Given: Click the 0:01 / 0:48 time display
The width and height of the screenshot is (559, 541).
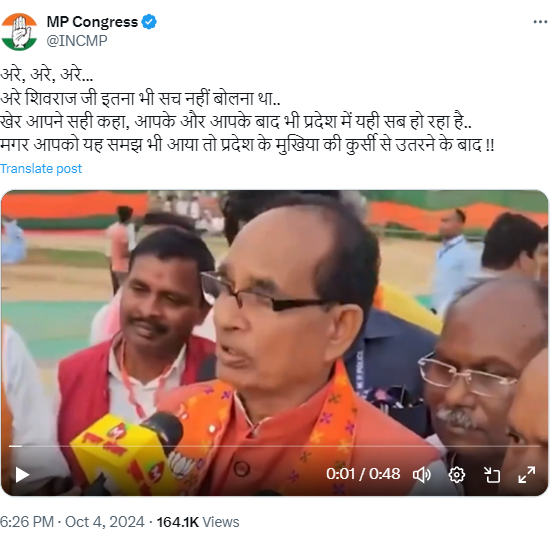Looking at the screenshot, I should (363, 474).
